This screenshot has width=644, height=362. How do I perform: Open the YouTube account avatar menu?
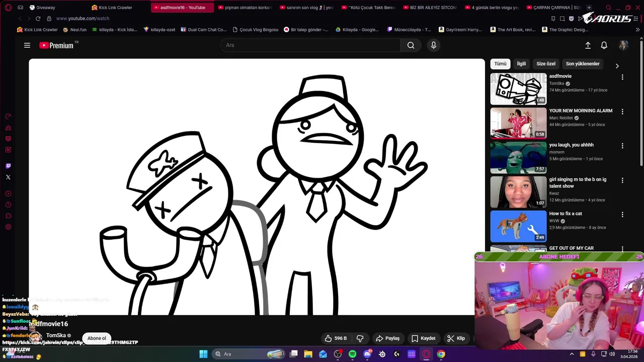coord(623,45)
